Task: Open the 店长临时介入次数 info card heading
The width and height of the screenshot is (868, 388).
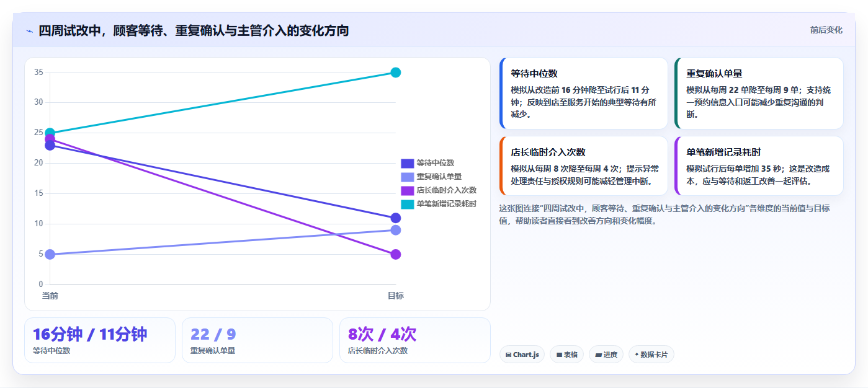Action: 548,152
